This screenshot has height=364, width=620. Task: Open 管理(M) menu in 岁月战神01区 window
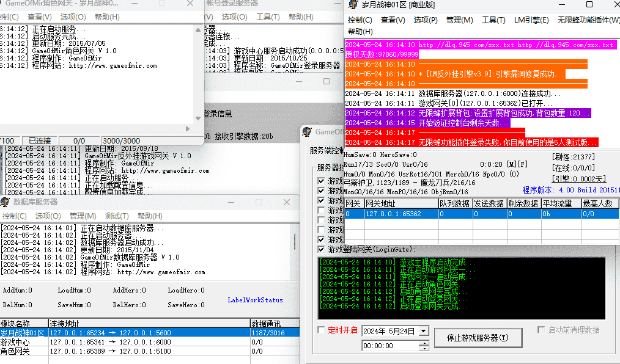point(459,20)
